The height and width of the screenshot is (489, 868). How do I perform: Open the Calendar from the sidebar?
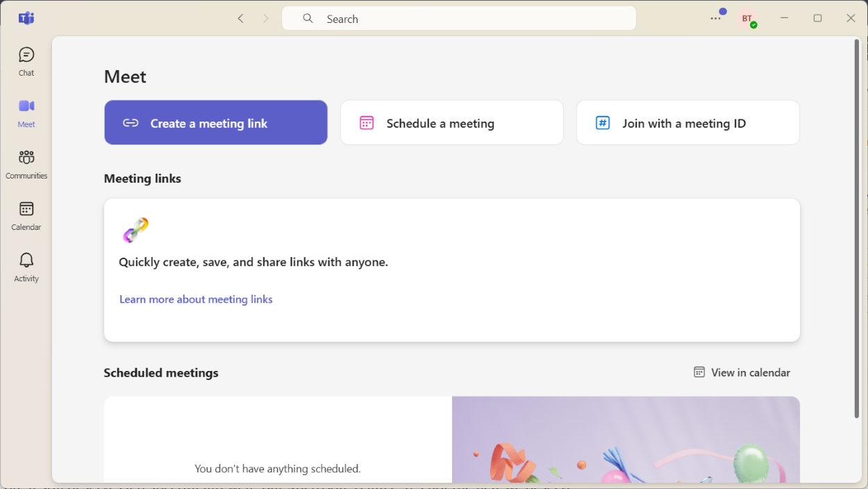tap(26, 215)
